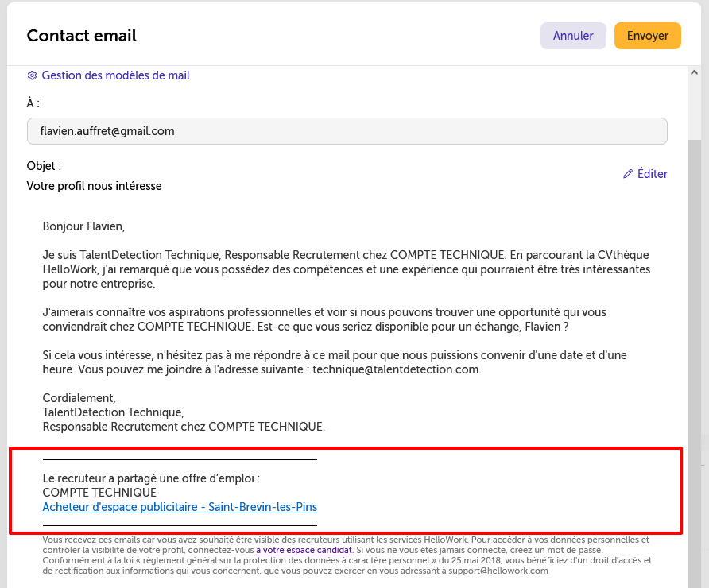The image size is (709, 588).
Task: Click the GDPR notice mentioning support@hellowork.com
Action: pos(347,555)
